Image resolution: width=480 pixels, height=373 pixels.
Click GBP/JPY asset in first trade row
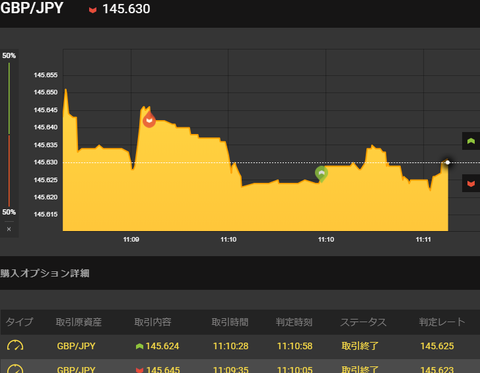point(76,346)
